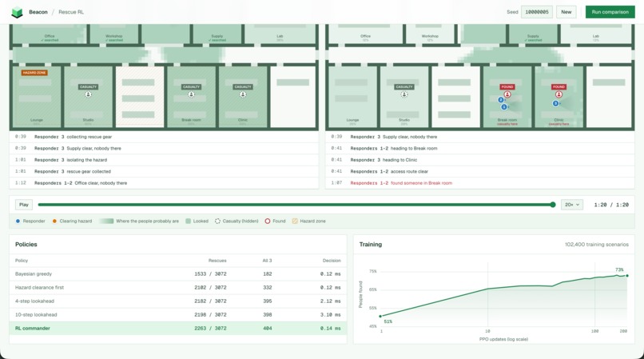
Task: Click log entry 'Responder 3 rescue gear collected'
Action: pos(164,171)
